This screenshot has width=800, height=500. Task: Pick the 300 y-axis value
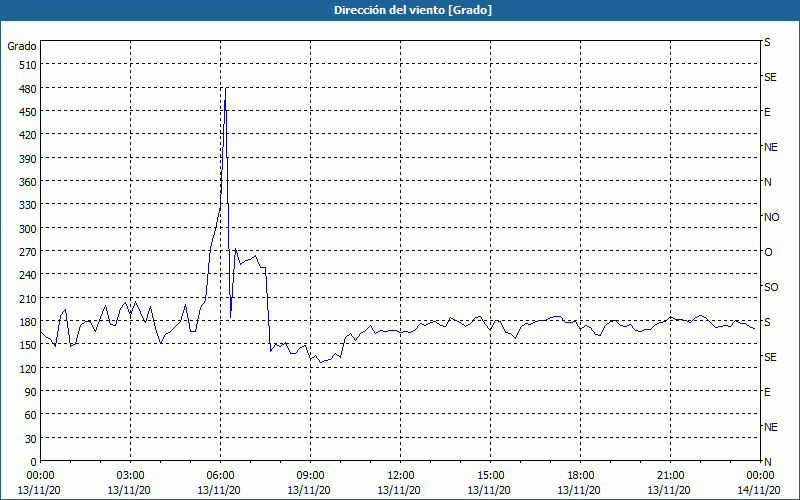[x=28, y=229]
